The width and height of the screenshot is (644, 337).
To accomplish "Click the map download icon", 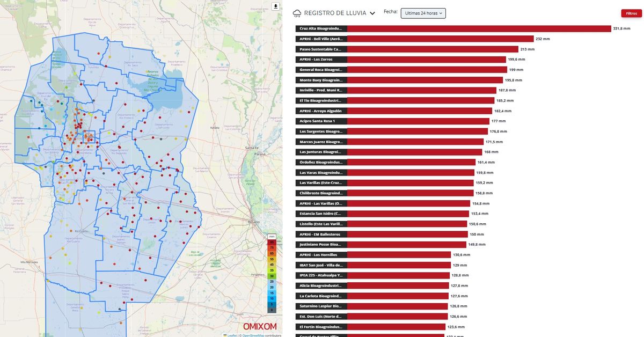I will [276, 6].
